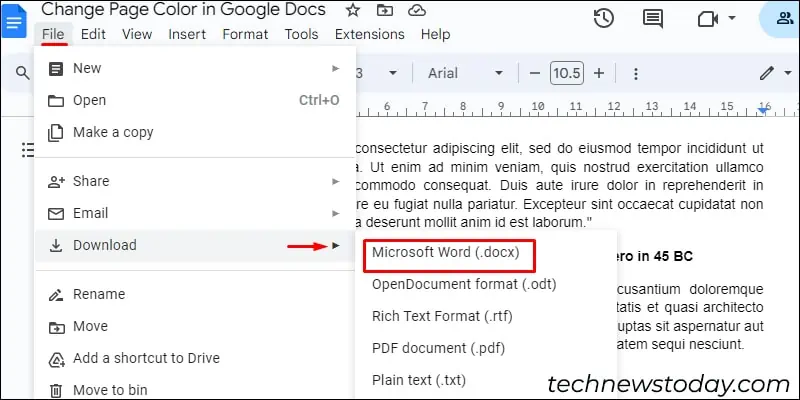
Task: Open the Insert menu
Action: pos(187,34)
